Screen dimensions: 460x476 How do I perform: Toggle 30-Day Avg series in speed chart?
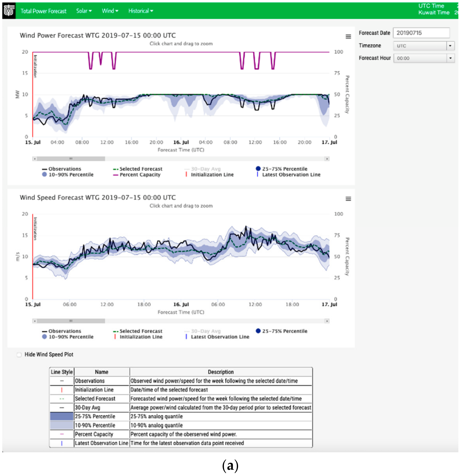click(205, 331)
